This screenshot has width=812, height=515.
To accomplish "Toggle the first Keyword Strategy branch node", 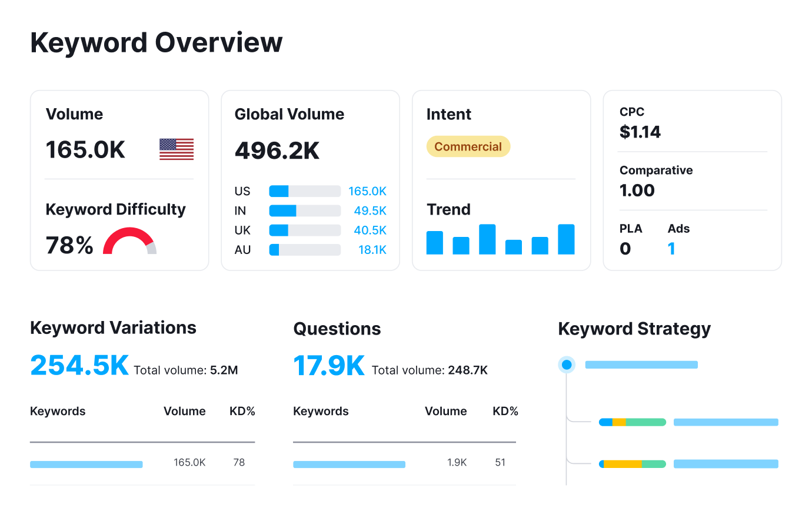I will (632, 422).
